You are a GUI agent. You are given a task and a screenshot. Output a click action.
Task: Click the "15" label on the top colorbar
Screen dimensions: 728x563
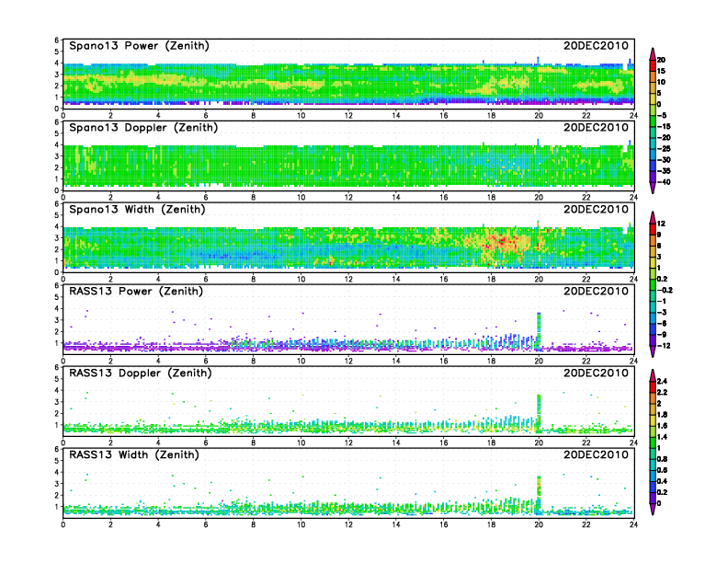[661, 71]
